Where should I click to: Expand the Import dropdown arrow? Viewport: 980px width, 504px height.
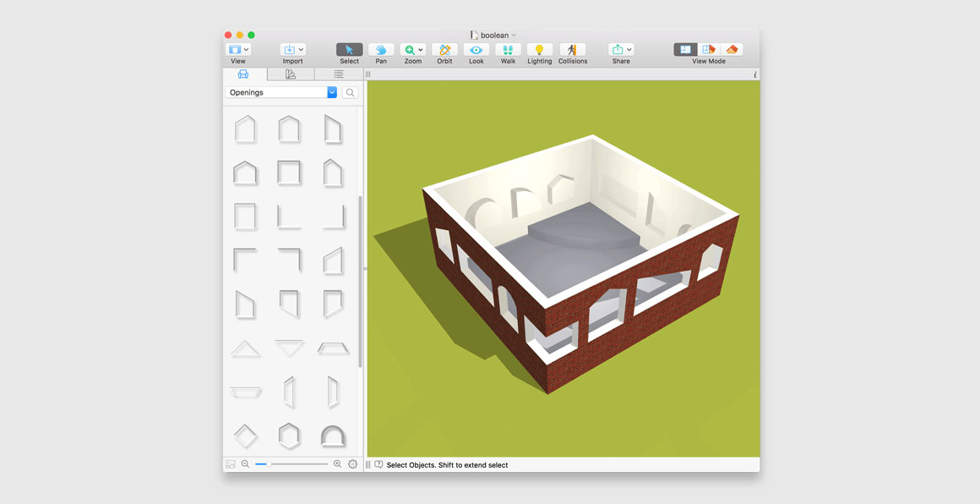coord(302,50)
